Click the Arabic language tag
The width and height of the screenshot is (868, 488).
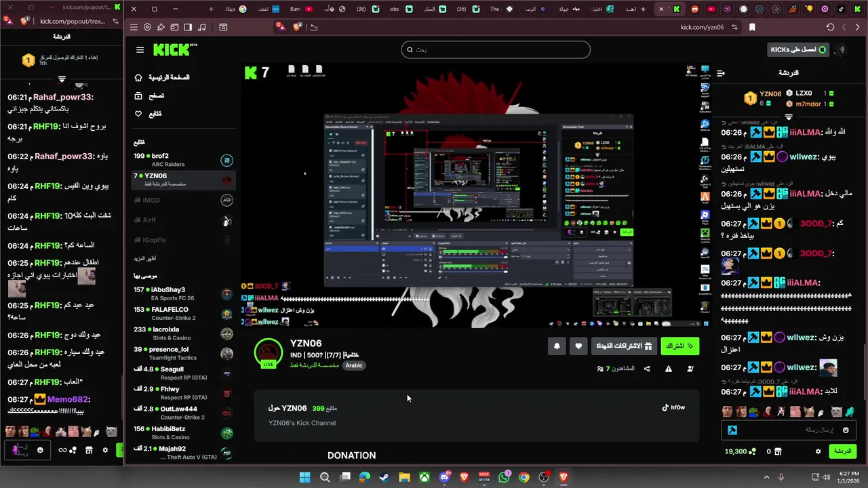[x=354, y=365]
